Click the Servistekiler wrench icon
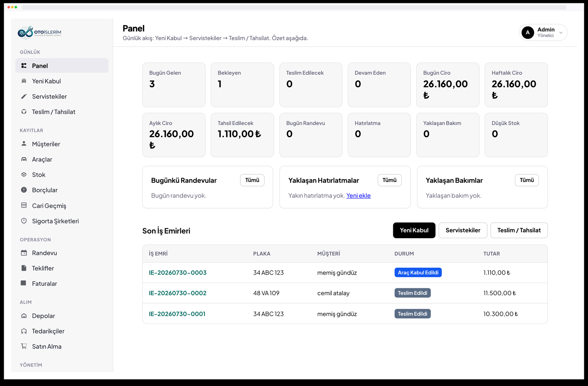The image size is (588, 386). pos(24,96)
